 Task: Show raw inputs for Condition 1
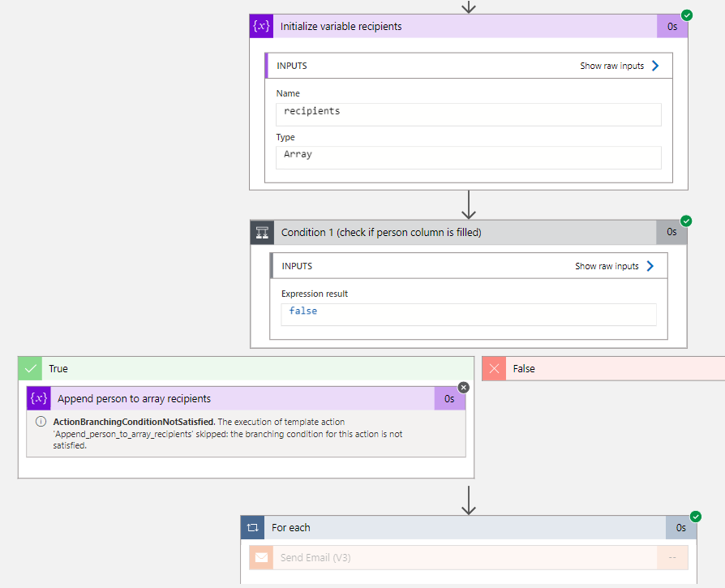[607, 266]
